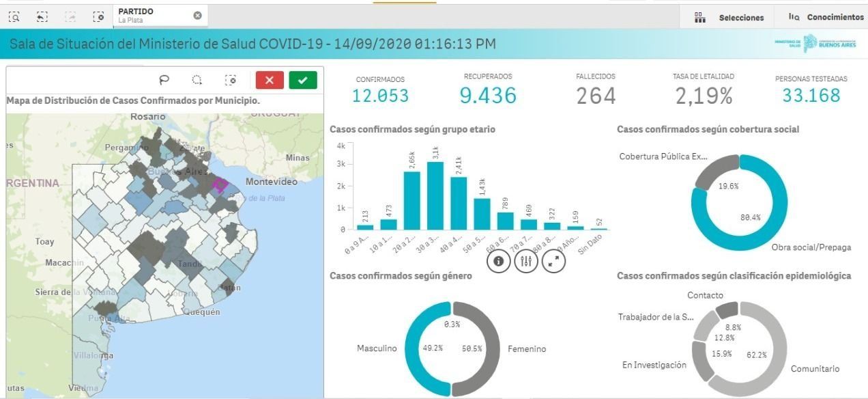Activate lasso selection on the map

[164, 80]
